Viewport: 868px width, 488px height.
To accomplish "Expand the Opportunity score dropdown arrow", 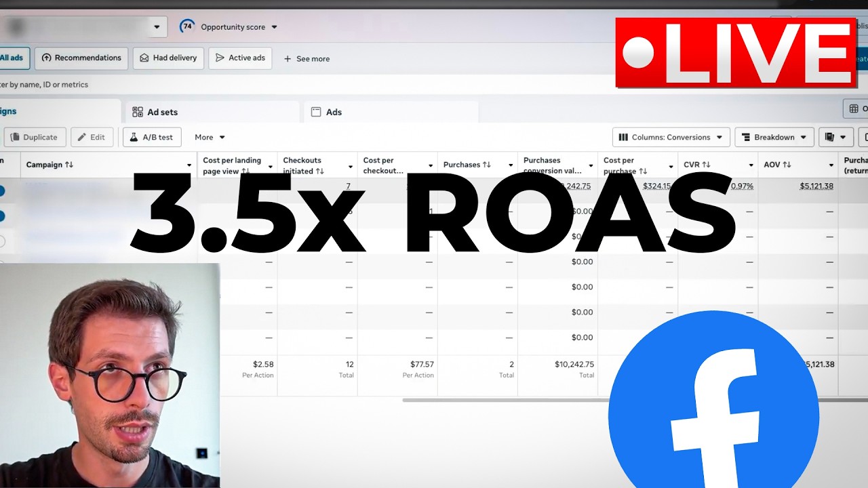I will click(274, 27).
